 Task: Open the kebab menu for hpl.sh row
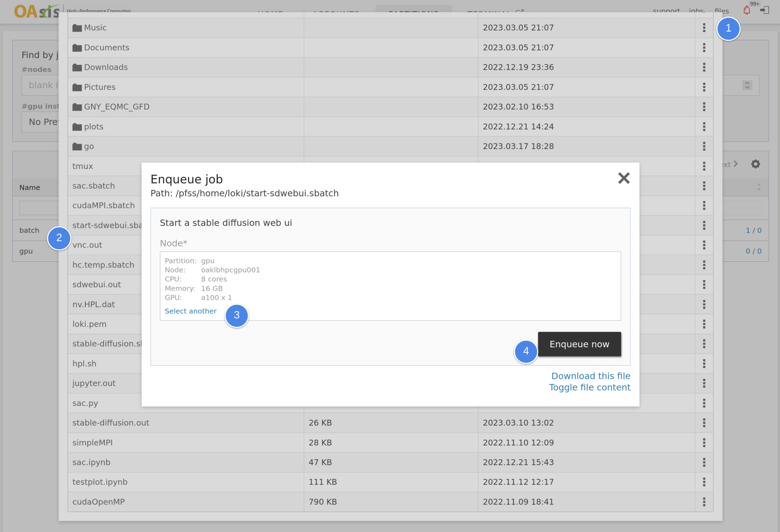pos(704,363)
